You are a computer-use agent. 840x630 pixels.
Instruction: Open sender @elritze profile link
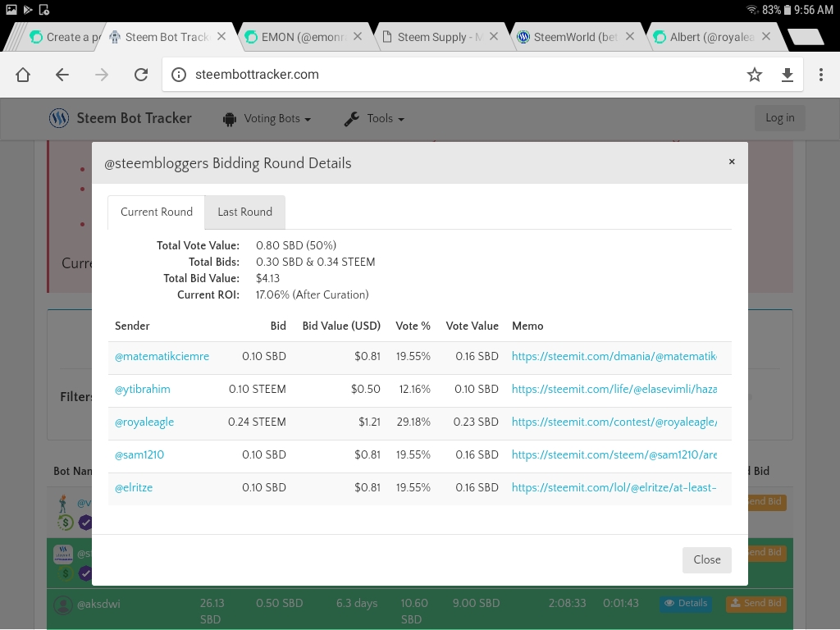click(134, 487)
